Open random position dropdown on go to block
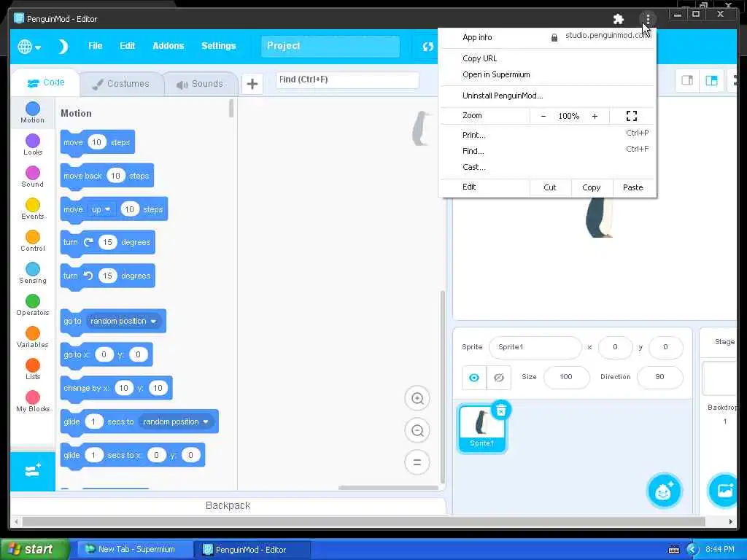Image resolution: width=747 pixels, height=560 pixels. click(x=123, y=322)
